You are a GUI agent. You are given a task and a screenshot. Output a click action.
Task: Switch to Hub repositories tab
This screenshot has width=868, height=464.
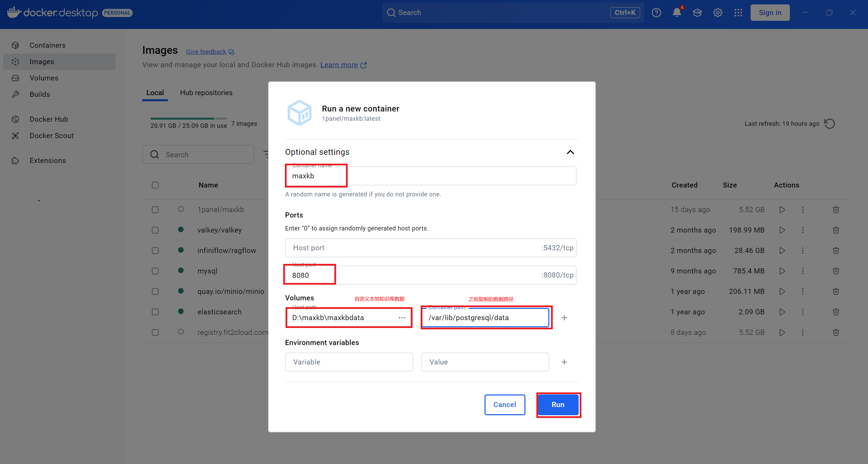pyautogui.click(x=206, y=93)
